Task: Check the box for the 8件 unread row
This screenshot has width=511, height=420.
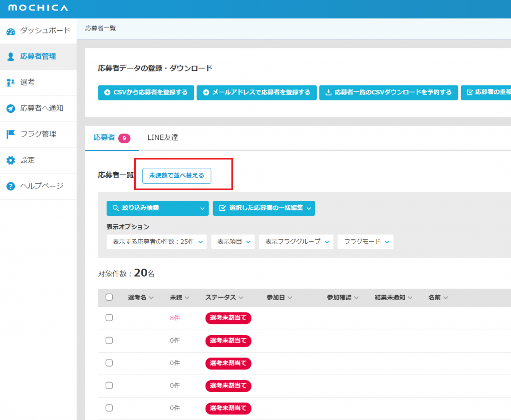Action: click(x=109, y=318)
